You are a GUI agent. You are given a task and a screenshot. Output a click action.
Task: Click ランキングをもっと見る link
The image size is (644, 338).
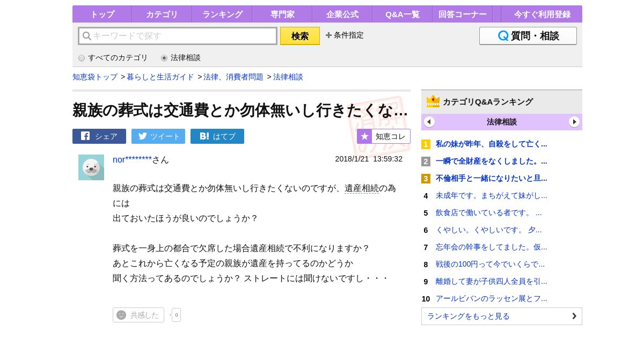coord(502,316)
